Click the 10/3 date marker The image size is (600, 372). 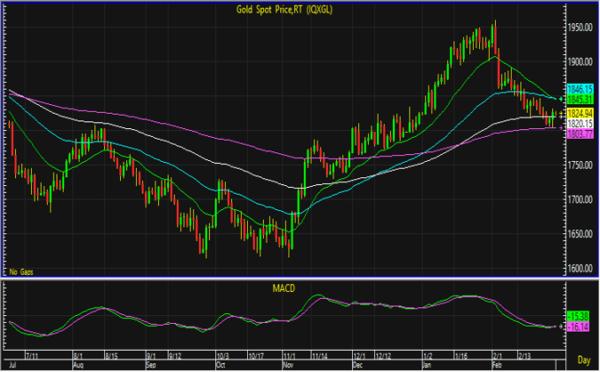pyautogui.click(x=222, y=356)
